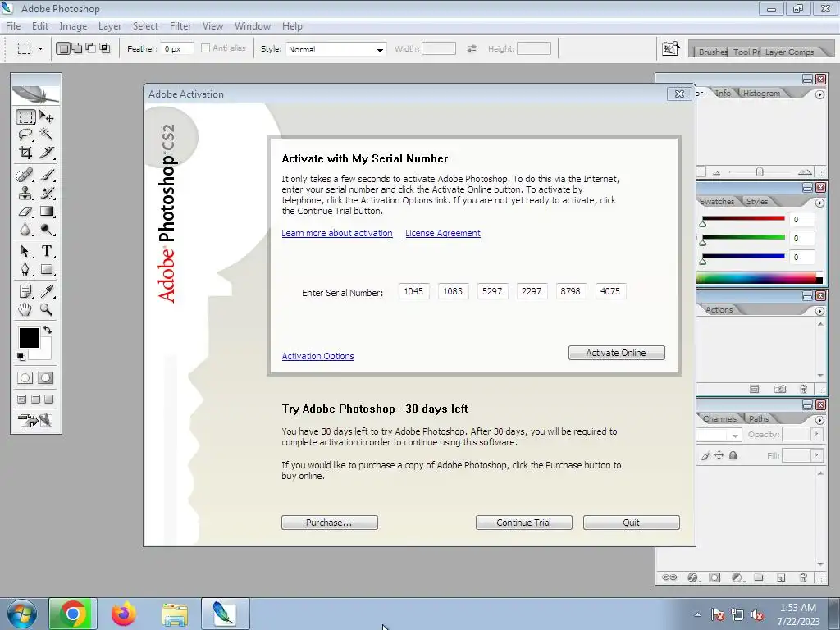Open the Image menu
Image resolution: width=840 pixels, height=630 pixels.
pyautogui.click(x=73, y=25)
